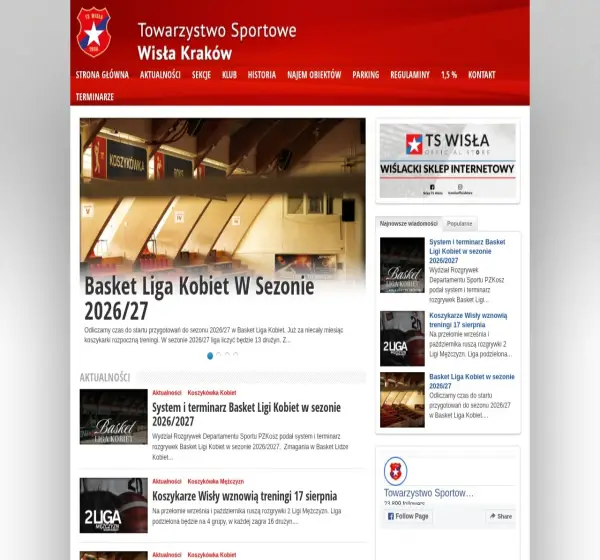
Task: Click the first Koszykówka Kobiet category tag above System i terminarz
Action: click(212, 393)
